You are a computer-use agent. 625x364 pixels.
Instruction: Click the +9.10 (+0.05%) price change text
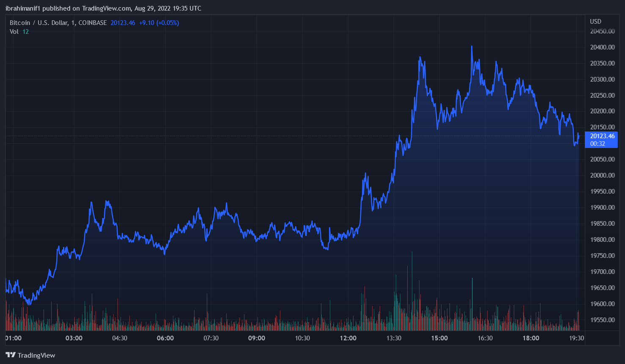[159, 23]
